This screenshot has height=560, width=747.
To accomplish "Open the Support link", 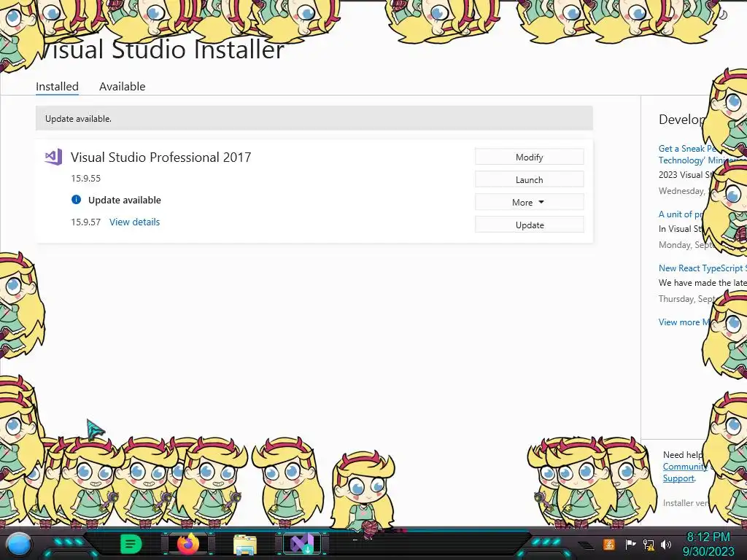I will point(678,478).
